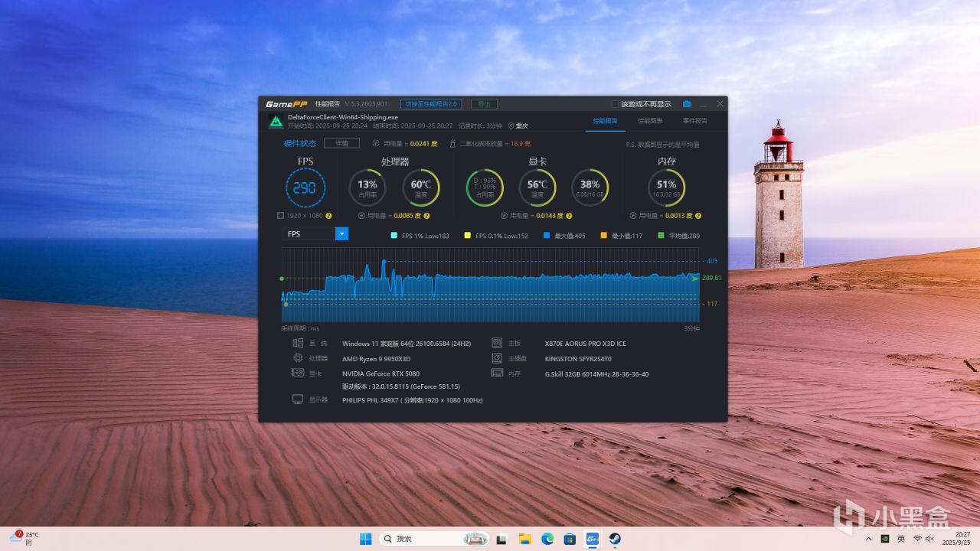
Task: Click the 英 input method indicator
Action: click(x=901, y=539)
